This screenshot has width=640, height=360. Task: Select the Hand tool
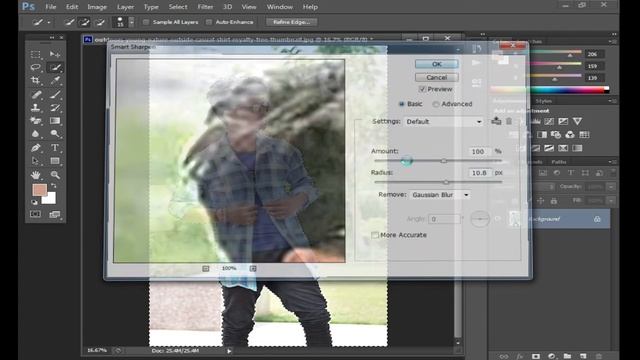point(36,175)
